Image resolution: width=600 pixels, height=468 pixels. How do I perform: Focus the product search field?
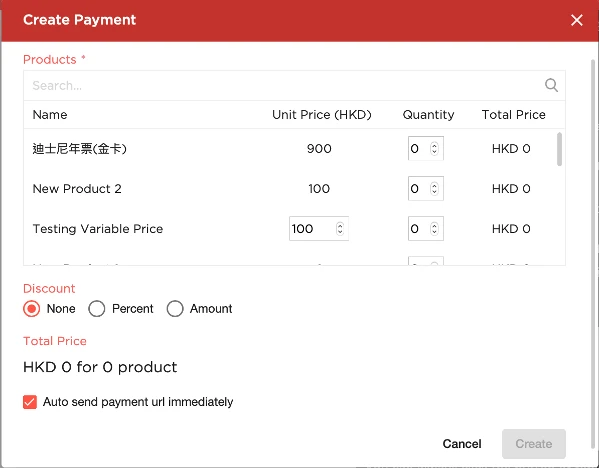(x=285, y=85)
